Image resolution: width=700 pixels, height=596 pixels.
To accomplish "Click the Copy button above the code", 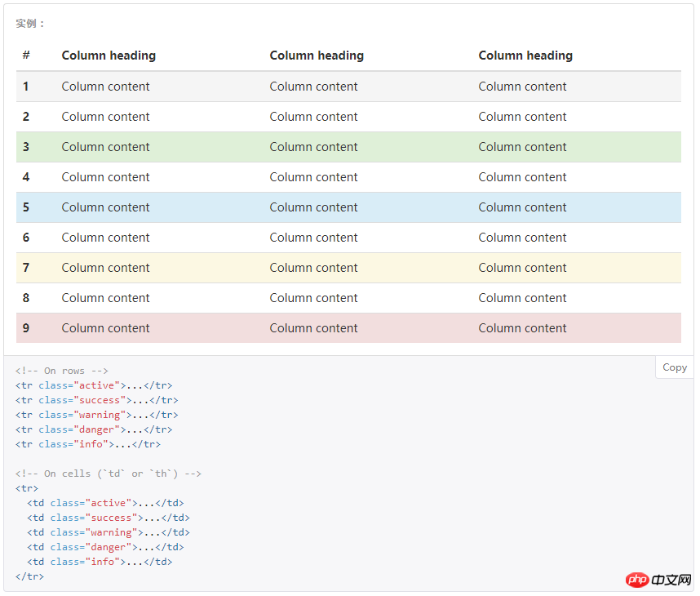I will [675, 367].
